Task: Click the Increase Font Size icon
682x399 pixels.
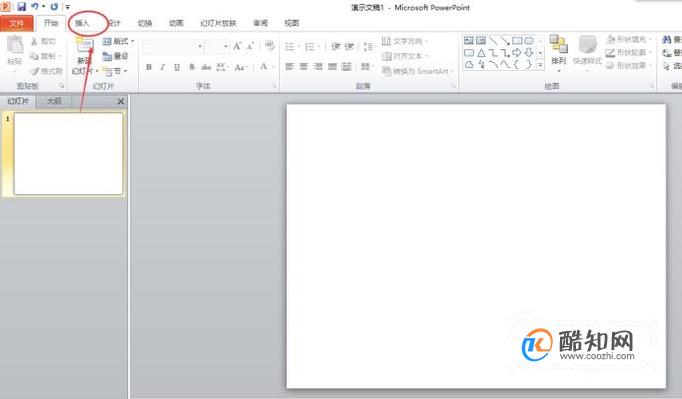Action: click(237, 46)
